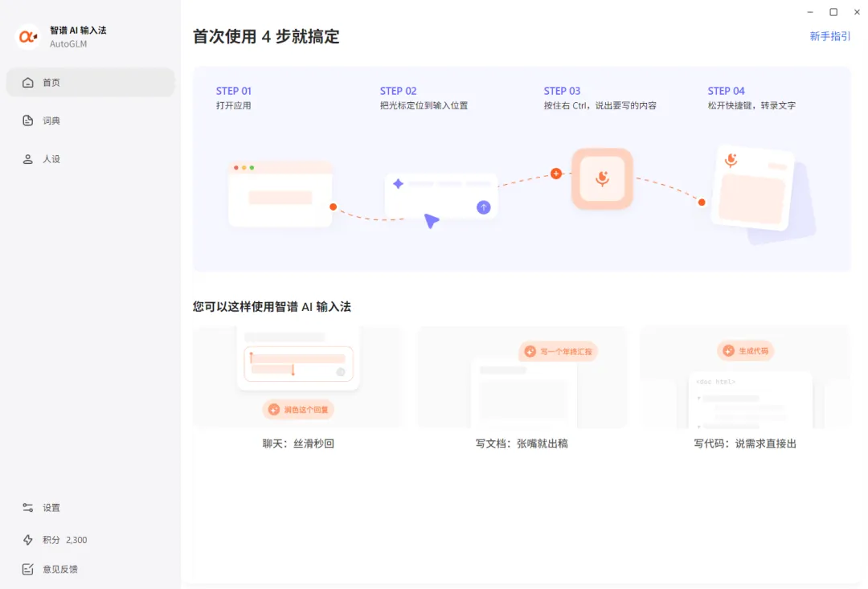
Task: Open the 新手指引 beginner guide link
Action: (x=829, y=36)
